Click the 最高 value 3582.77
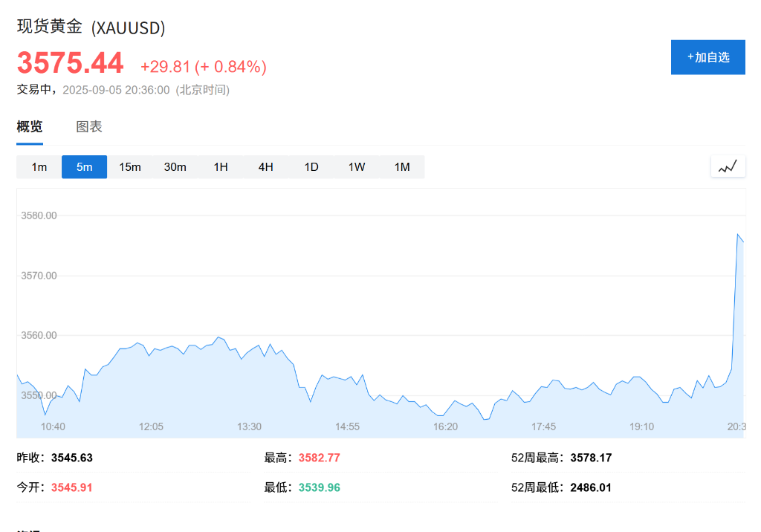The height and width of the screenshot is (532, 761). [x=319, y=458]
